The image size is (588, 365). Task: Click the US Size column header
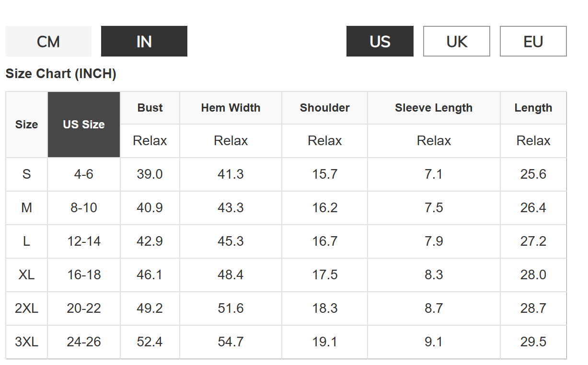84,125
